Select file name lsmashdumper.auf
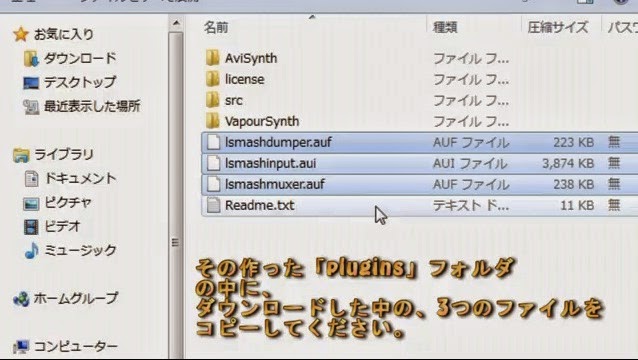The height and width of the screenshot is (360, 638). [x=278, y=142]
